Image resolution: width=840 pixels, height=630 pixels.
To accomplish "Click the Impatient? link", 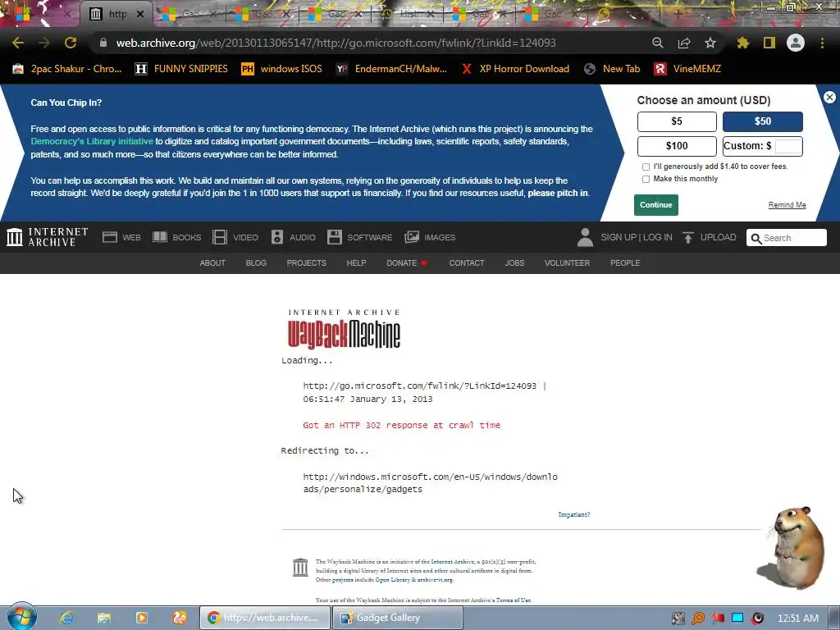I will [573, 515].
